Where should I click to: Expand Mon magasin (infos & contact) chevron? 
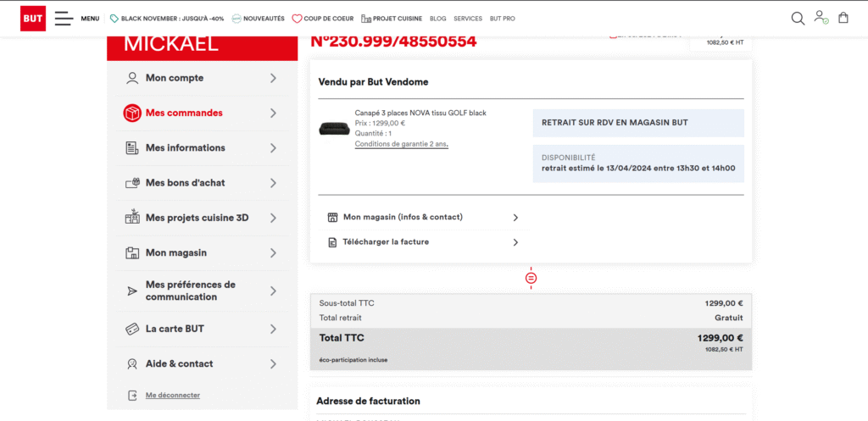point(515,218)
